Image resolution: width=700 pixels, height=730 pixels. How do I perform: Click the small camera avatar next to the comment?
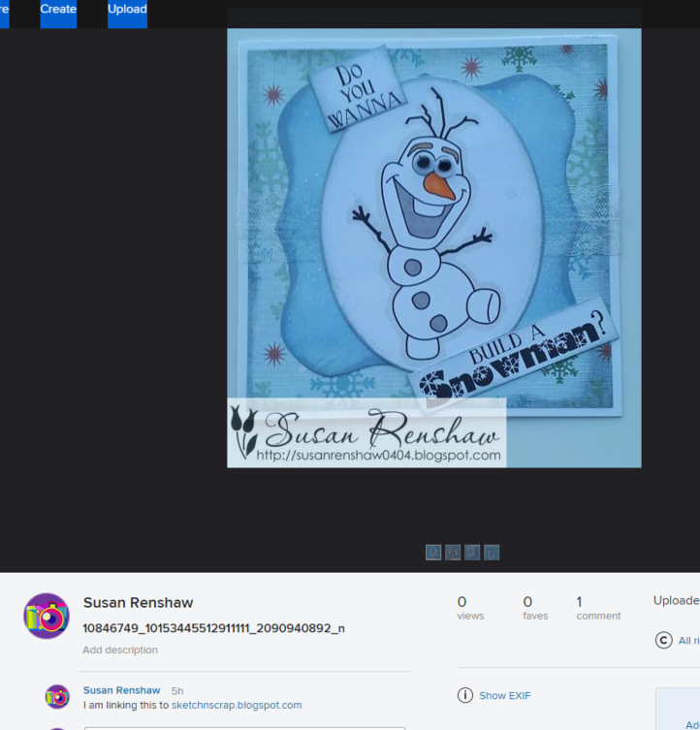click(x=57, y=696)
